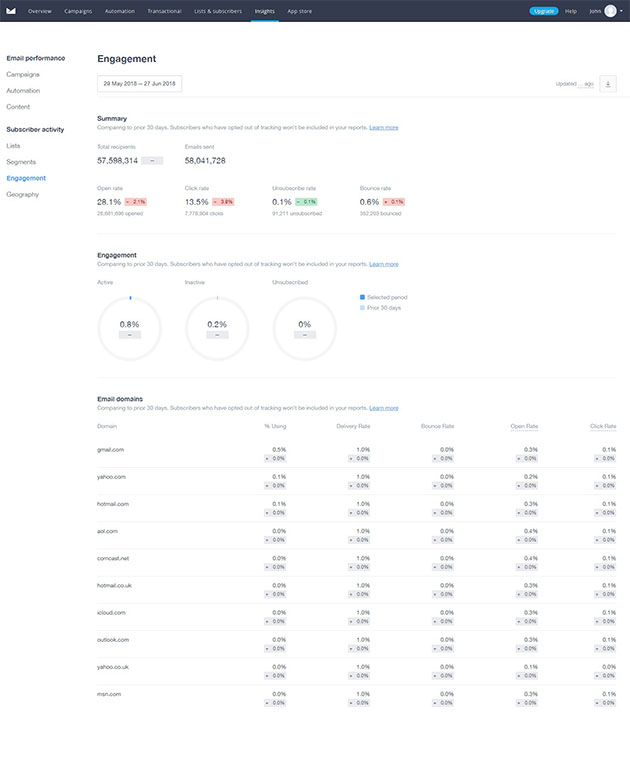630x760 pixels.
Task: Open Geography in the sidebar
Action: pos(22,194)
